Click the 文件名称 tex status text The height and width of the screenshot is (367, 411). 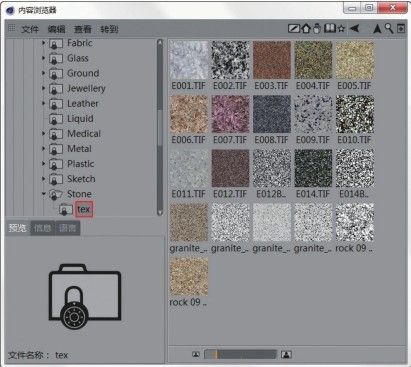[x=38, y=355]
